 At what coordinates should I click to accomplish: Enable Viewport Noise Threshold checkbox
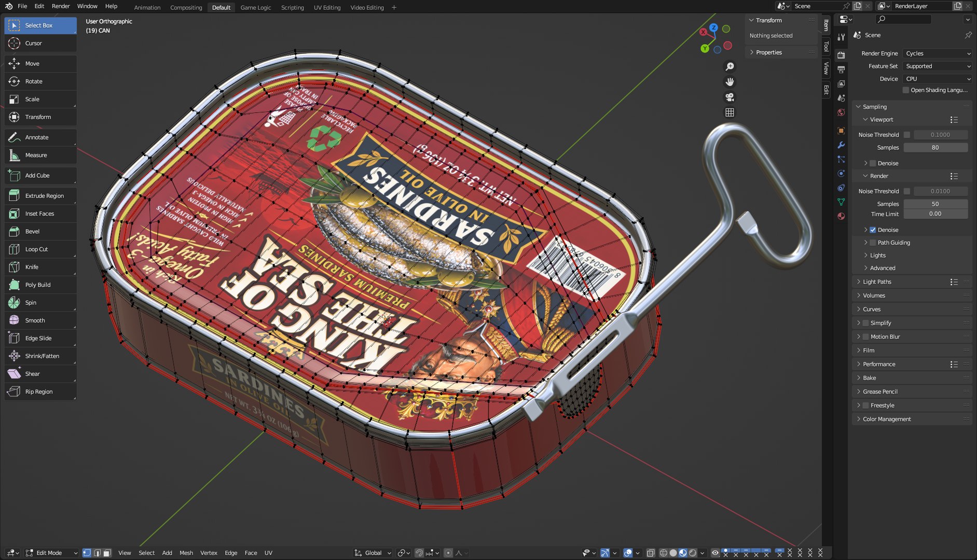click(x=907, y=135)
